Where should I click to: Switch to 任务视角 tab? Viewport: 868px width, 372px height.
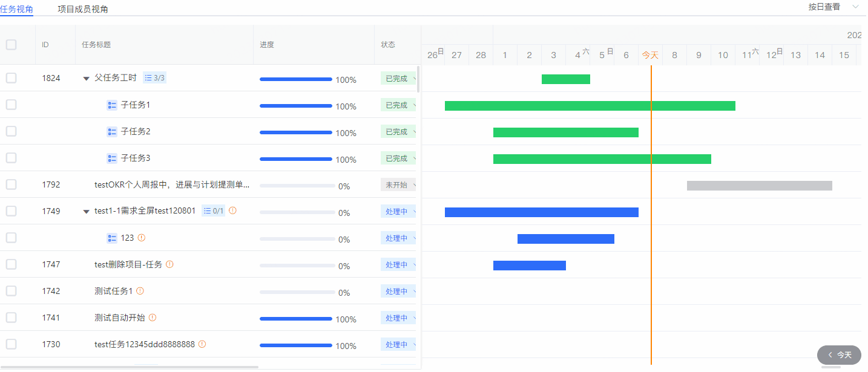pos(16,9)
